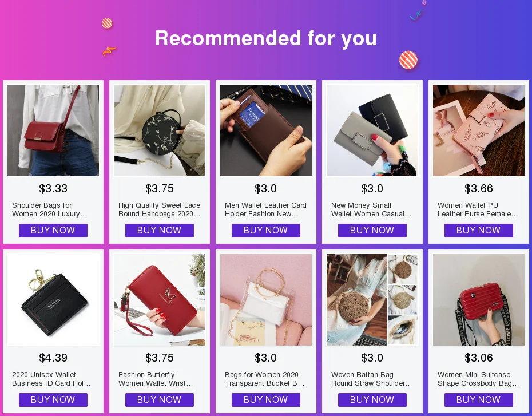This screenshot has height=416, width=532.
Task: Buy now the $3.33 Shoulder Bags for Women
Action: (x=53, y=231)
